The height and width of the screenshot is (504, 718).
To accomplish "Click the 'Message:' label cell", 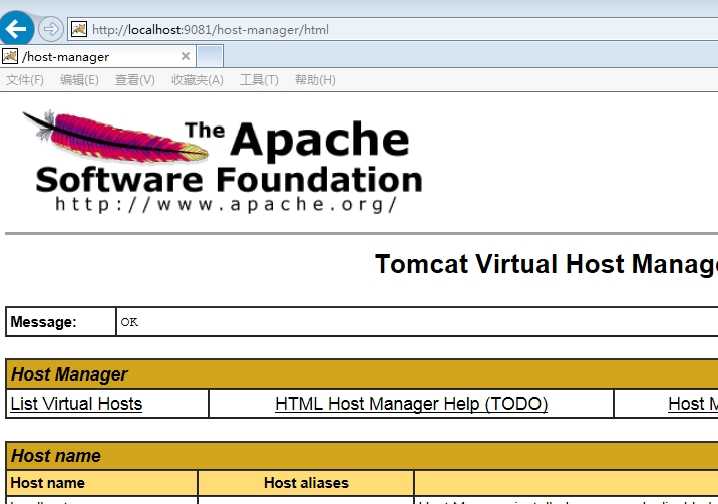I will coord(61,322).
